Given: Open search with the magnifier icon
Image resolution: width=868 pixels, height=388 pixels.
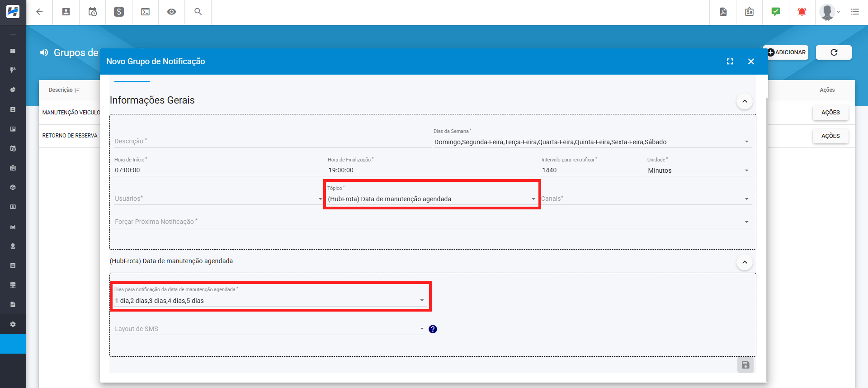Looking at the screenshot, I should 198,12.
